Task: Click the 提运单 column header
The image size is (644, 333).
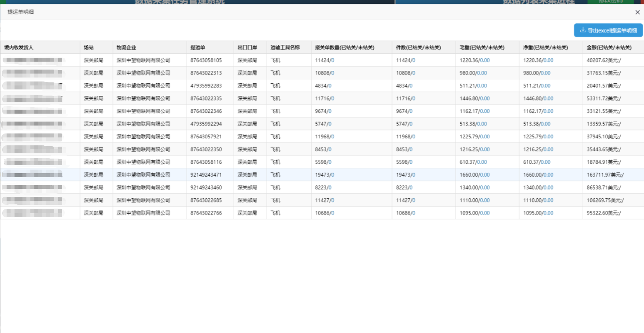Action: point(198,48)
